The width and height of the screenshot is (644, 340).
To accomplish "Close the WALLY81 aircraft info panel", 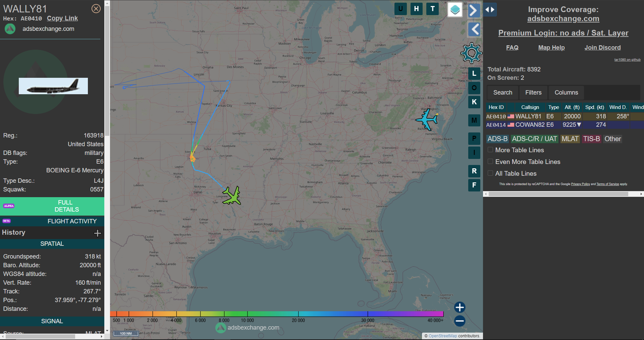I will pyautogui.click(x=96, y=9).
